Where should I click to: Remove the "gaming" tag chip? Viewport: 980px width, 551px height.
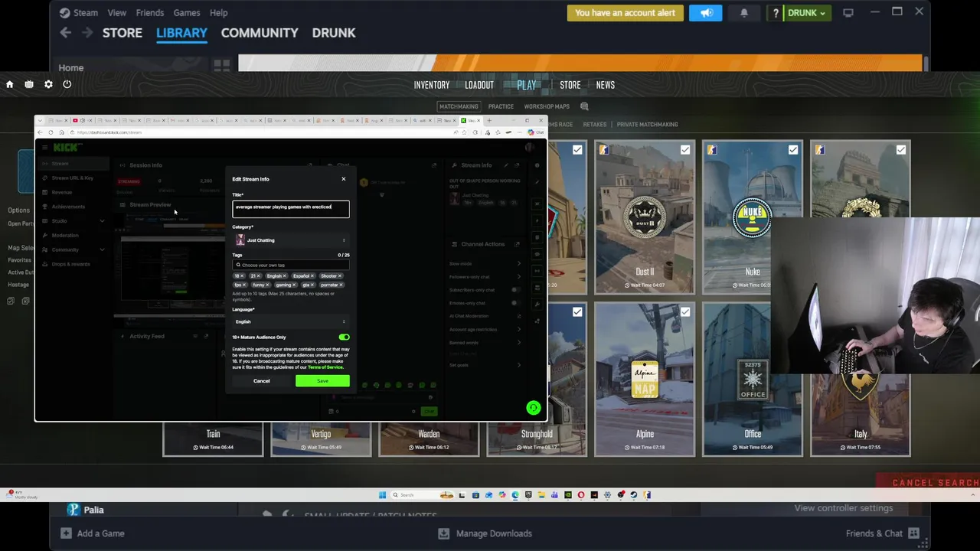tap(294, 285)
